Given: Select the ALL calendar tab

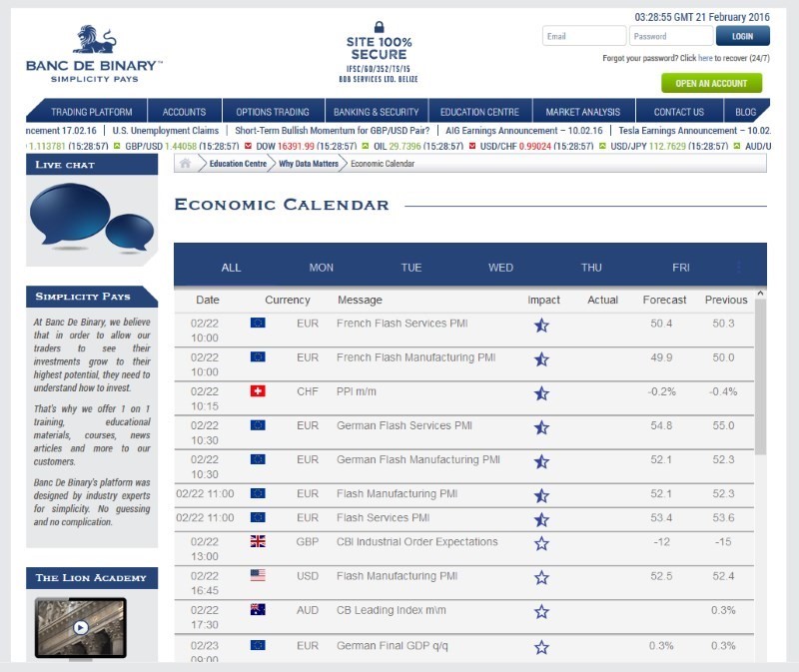Looking at the screenshot, I should pyautogui.click(x=231, y=268).
